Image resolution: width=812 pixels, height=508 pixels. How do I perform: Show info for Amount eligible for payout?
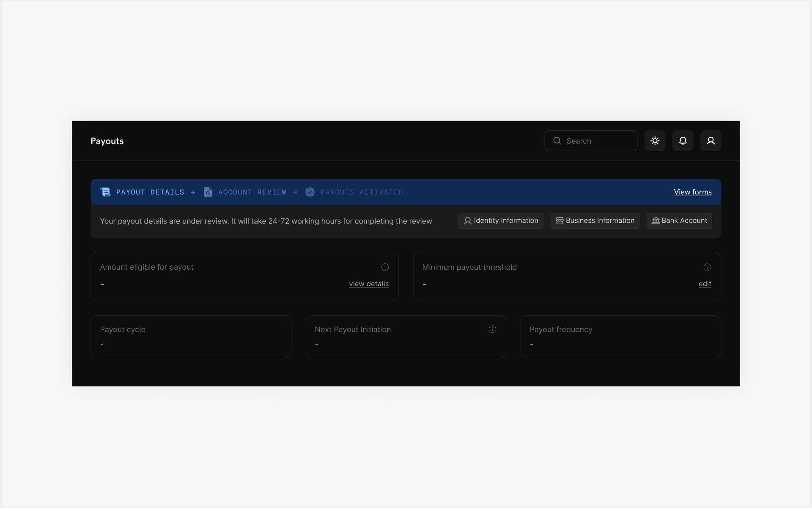[x=385, y=267]
